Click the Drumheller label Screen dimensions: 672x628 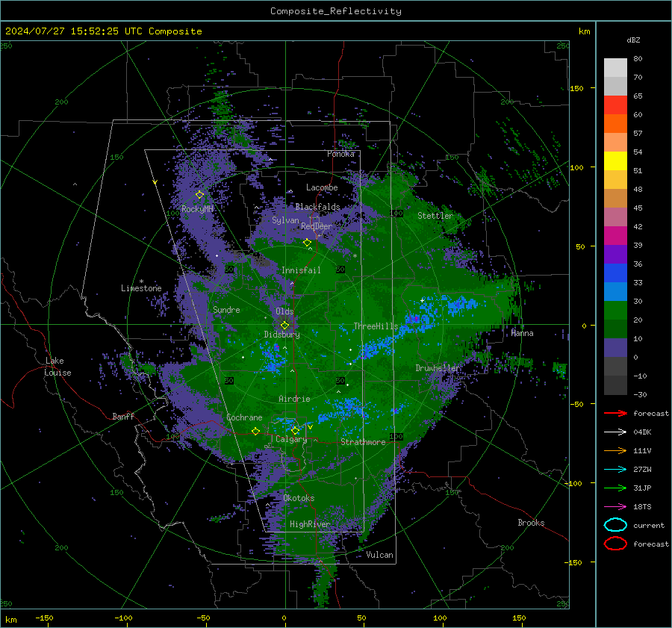(x=438, y=368)
